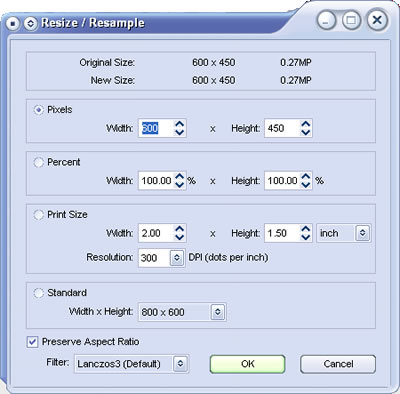Open the Resolution 300 DPI dropdown
This screenshot has height=394, width=400.
177,258
